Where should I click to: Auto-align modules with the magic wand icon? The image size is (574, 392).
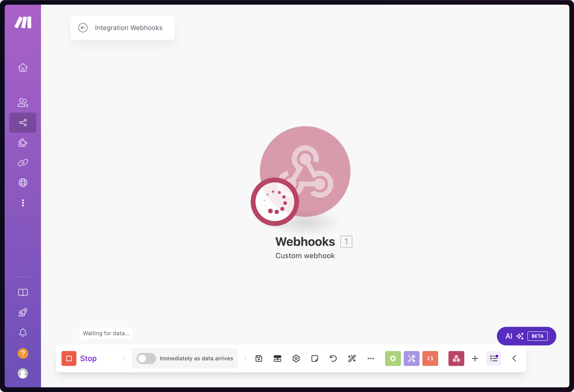[352, 358]
